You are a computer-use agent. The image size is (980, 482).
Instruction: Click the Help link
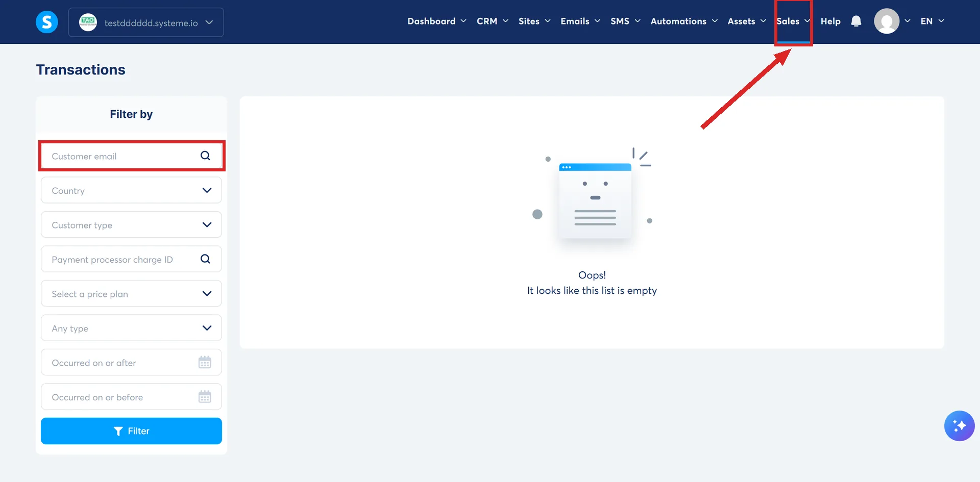pyautogui.click(x=830, y=21)
